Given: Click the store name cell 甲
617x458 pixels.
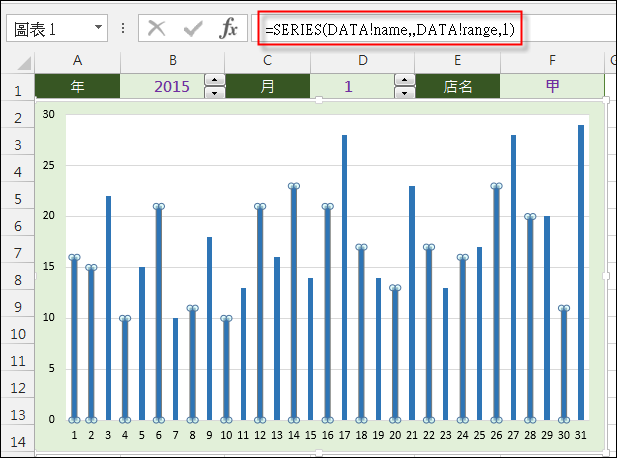Looking at the screenshot, I should [552, 86].
